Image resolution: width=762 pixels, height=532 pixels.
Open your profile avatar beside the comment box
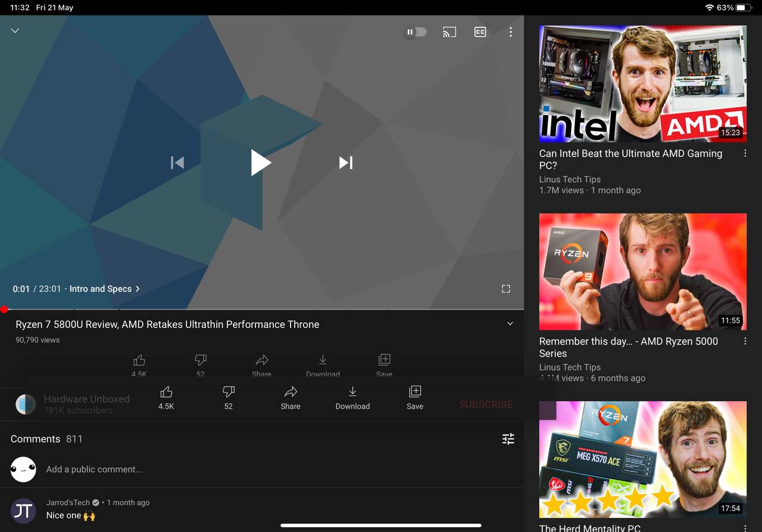pos(23,470)
